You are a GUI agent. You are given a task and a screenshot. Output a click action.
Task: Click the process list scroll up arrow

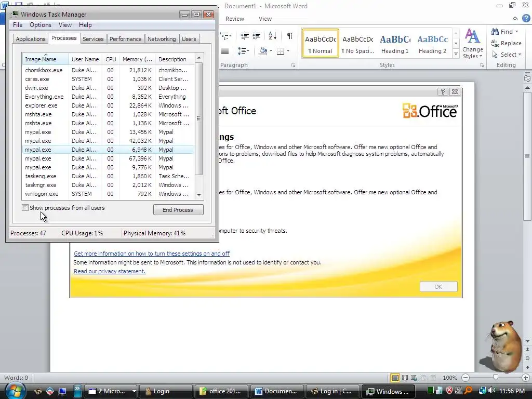point(199,58)
